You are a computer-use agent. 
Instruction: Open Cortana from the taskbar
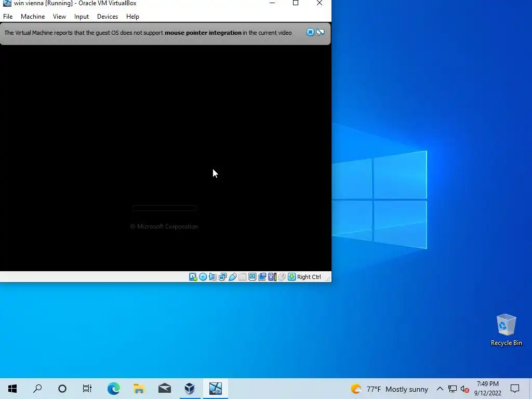(62, 389)
